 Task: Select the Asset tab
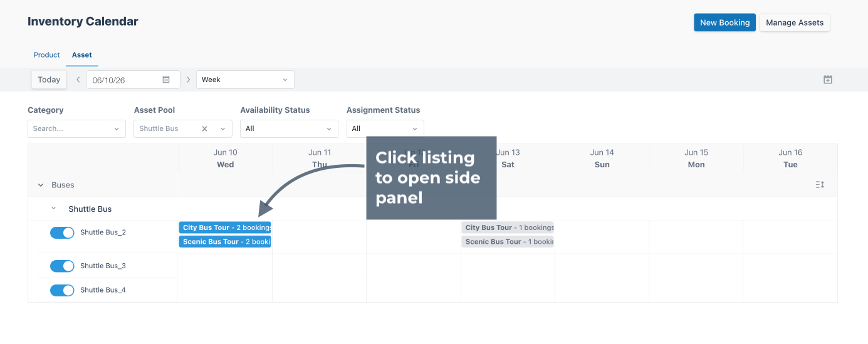click(x=82, y=55)
